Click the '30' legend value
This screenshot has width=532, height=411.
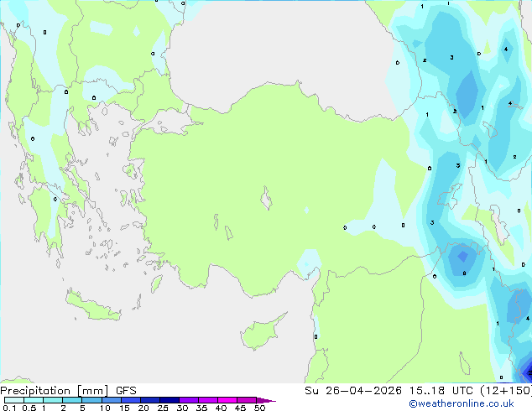[x=182, y=408]
